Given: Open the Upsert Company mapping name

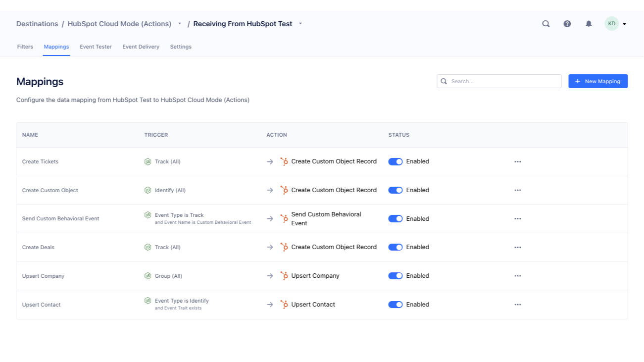Looking at the screenshot, I should coord(43,276).
